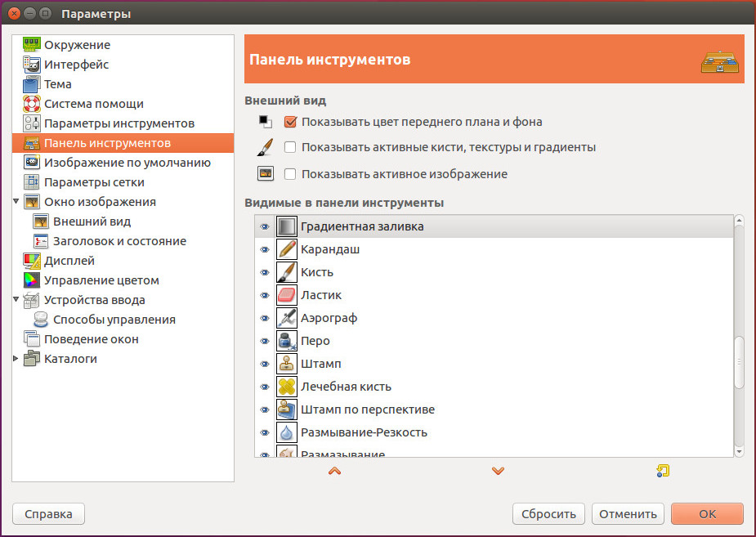
Task: Click the Окружение icon in sidebar
Action: 32,45
